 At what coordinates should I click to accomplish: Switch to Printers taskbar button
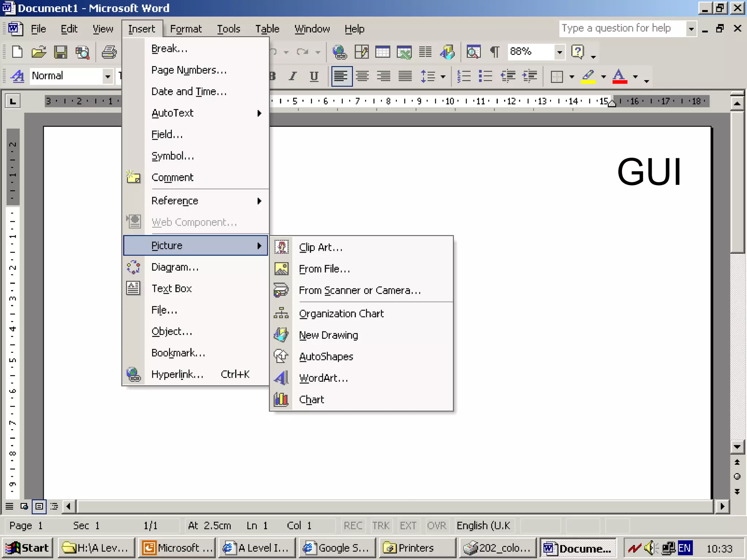pyautogui.click(x=417, y=548)
